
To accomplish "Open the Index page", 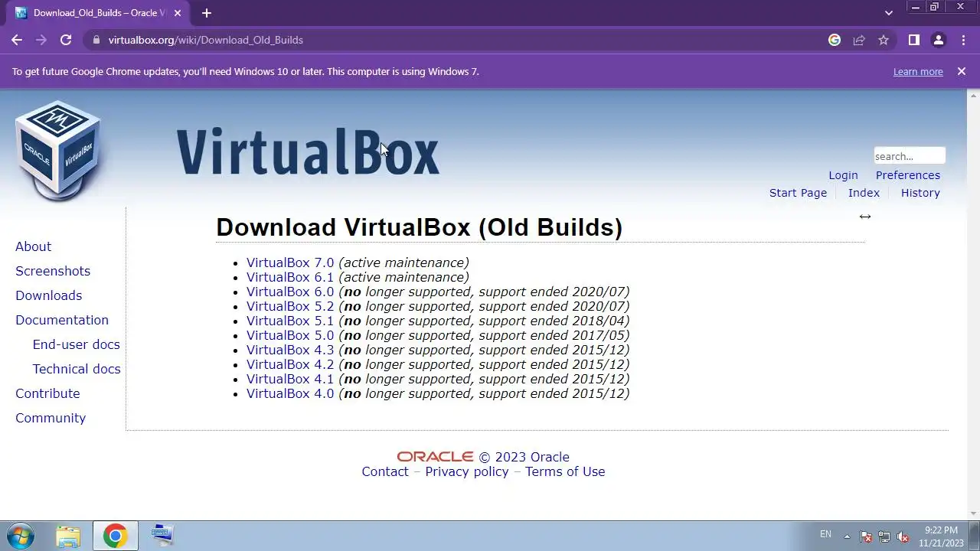I will (864, 193).
